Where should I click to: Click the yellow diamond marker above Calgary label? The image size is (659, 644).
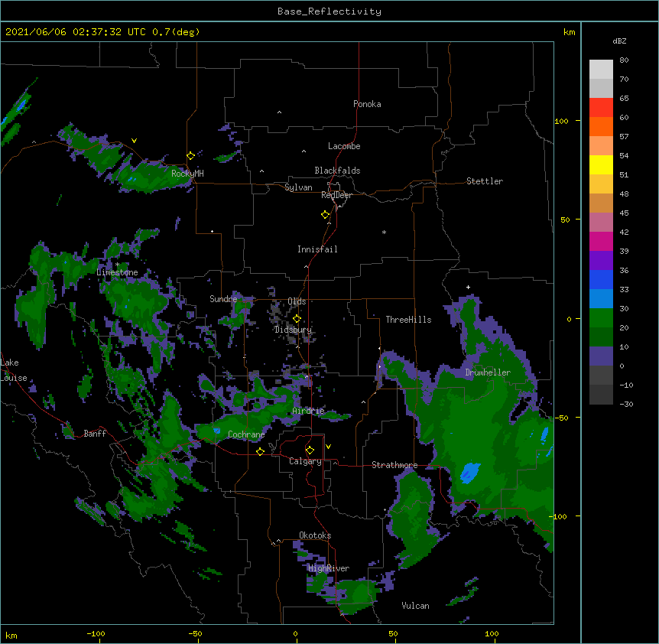click(x=310, y=450)
